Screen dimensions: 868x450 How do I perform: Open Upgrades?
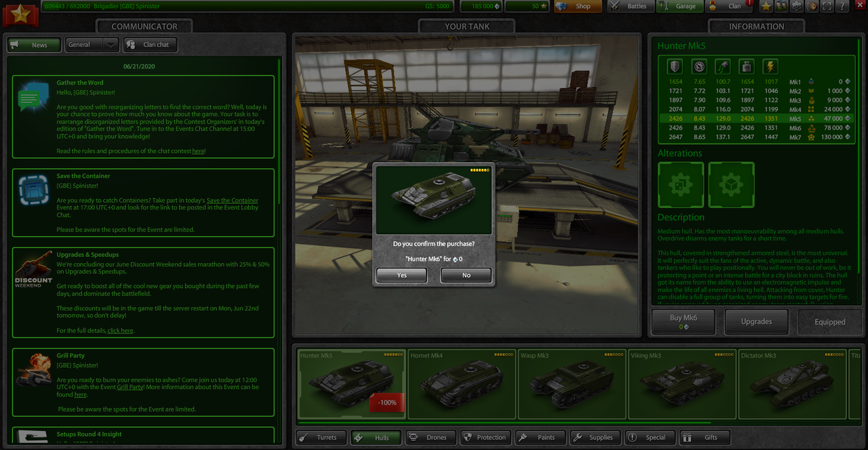click(x=756, y=322)
